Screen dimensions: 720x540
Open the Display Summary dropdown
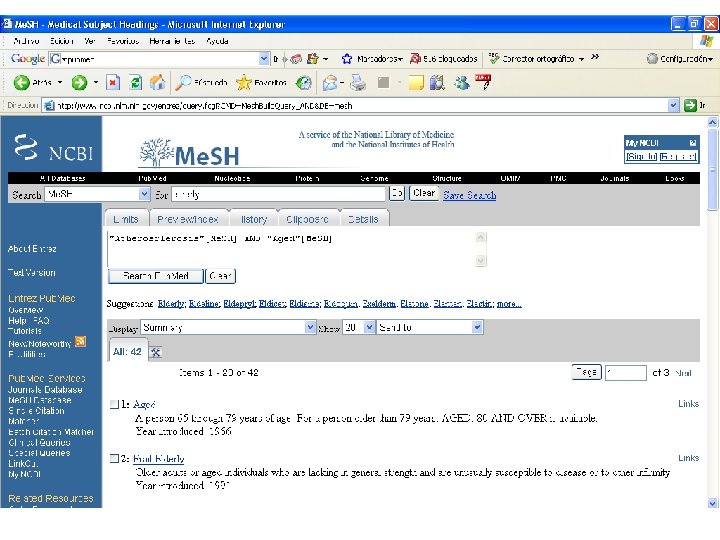(310, 327)
